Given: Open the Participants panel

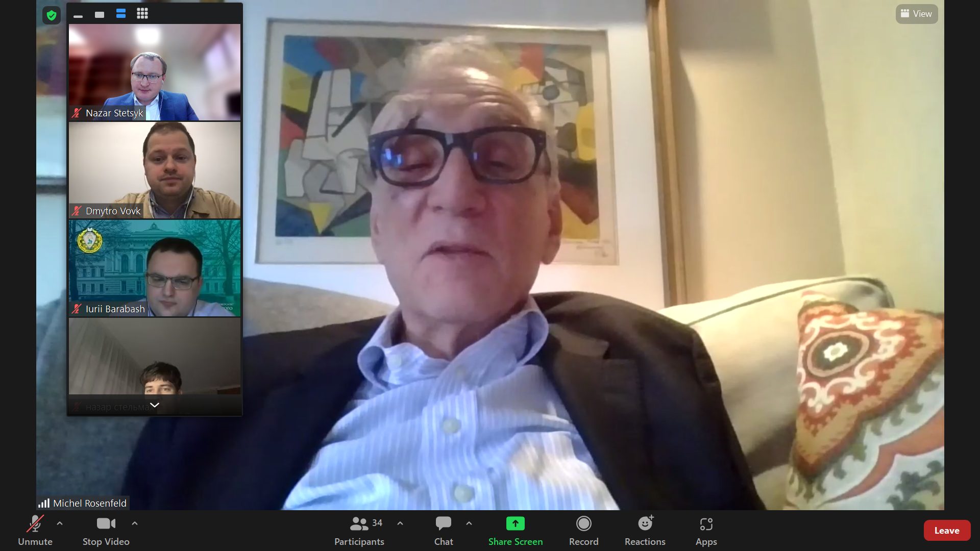Looking at the screenshot, I should tap(359, 531).
